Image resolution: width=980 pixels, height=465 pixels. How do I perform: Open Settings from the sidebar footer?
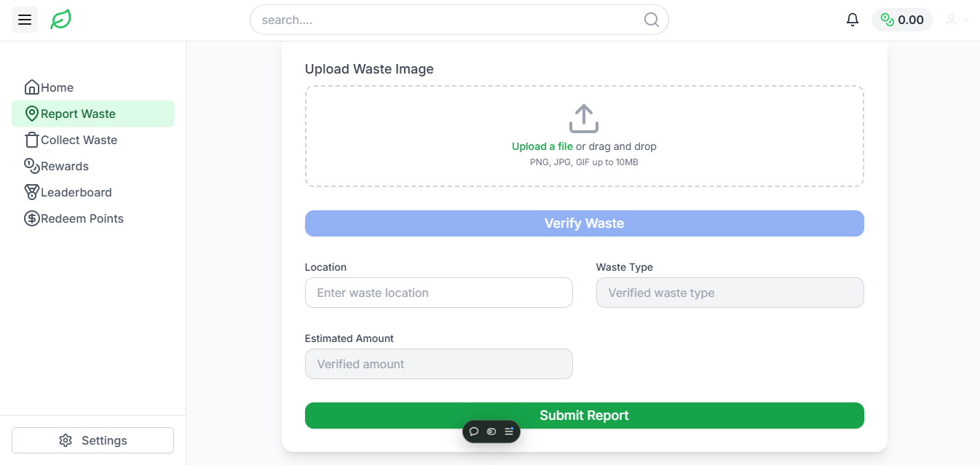(x=92, y=440)
